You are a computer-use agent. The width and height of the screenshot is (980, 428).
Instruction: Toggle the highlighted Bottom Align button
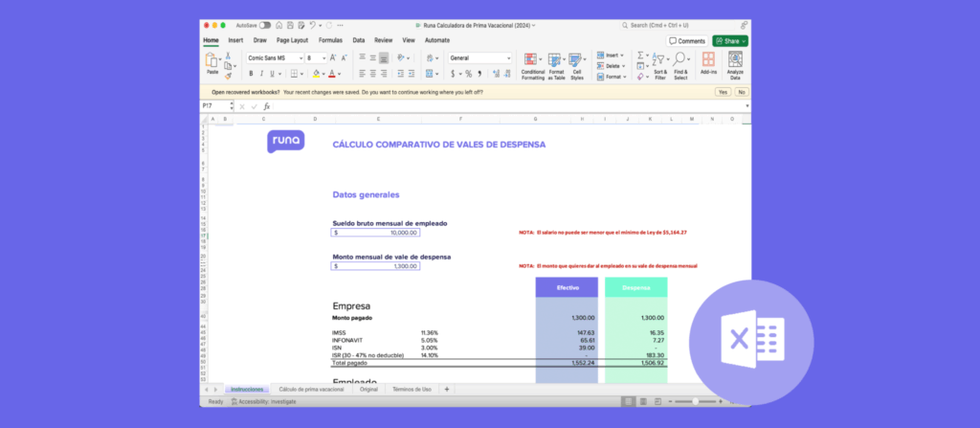click(384, 57)
